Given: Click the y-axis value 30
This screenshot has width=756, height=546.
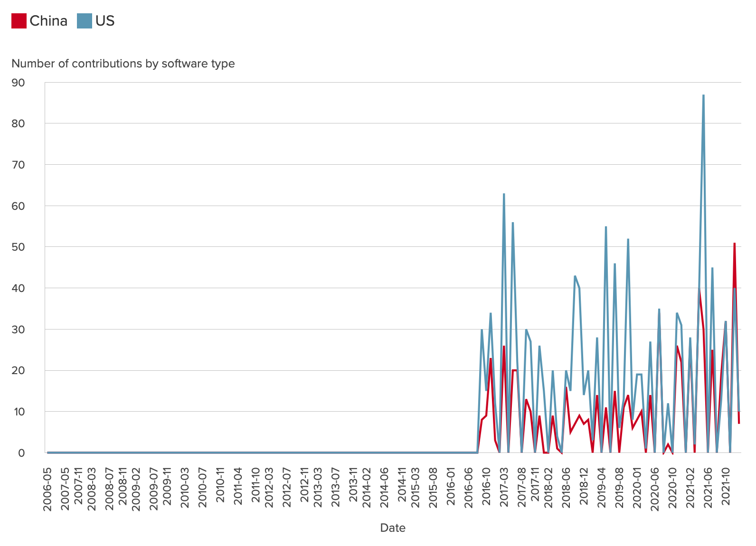Looking at the screenshot, I should pyautogui.click(x=19, y=329).
